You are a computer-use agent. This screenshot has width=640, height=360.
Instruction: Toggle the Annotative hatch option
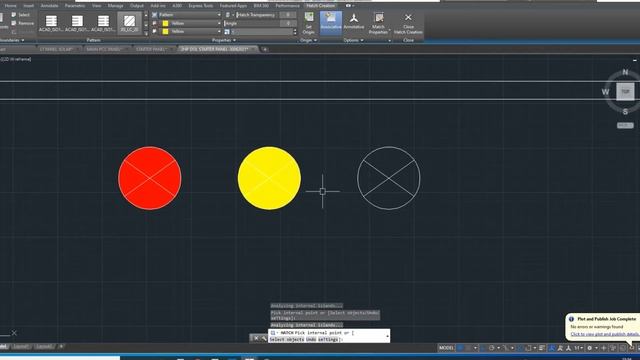point(353,21)
